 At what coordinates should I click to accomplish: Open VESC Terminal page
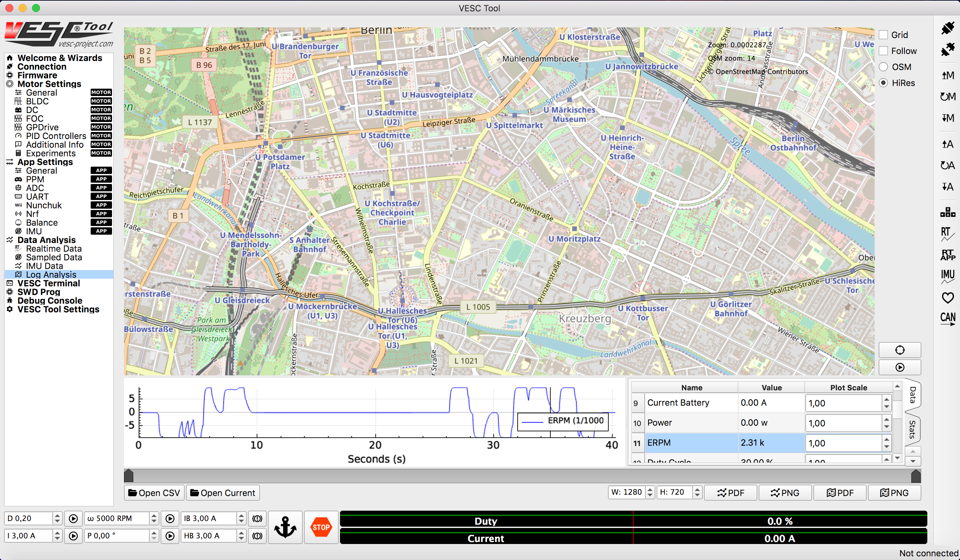click(x=49, y=283)
